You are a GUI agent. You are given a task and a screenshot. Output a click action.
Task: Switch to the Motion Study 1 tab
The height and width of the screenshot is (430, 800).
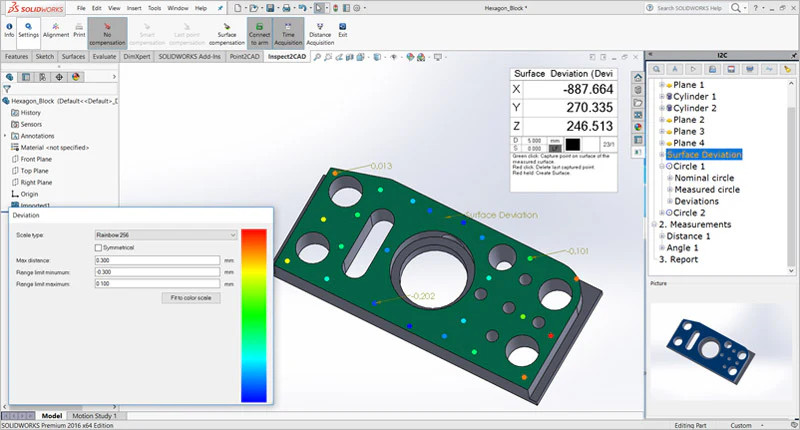click(x=94, y=416)
